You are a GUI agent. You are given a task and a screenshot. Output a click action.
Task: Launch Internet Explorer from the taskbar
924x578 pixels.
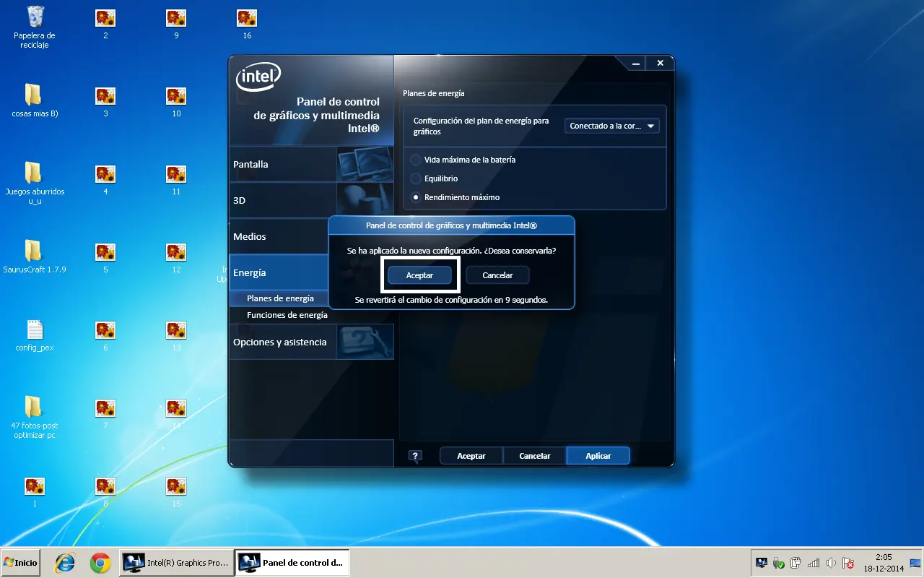pos(65,562)
